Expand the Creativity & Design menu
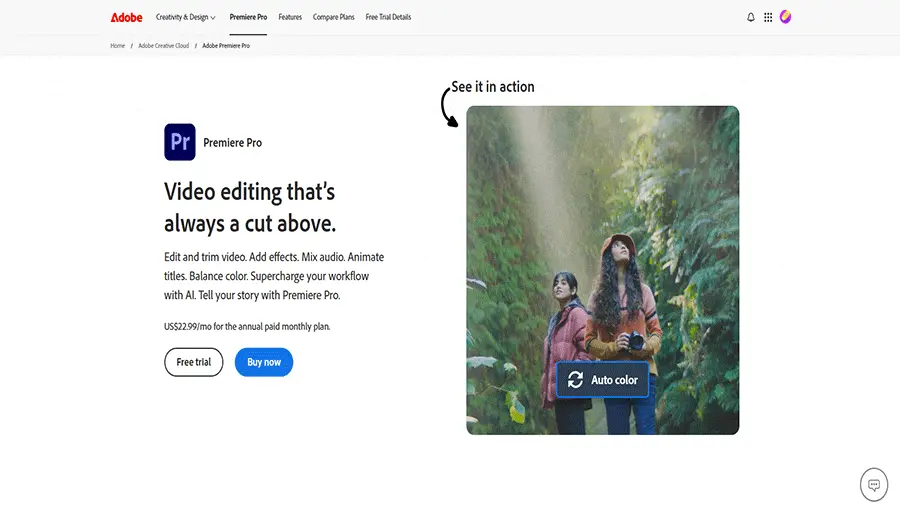 (x=185, y=17)
